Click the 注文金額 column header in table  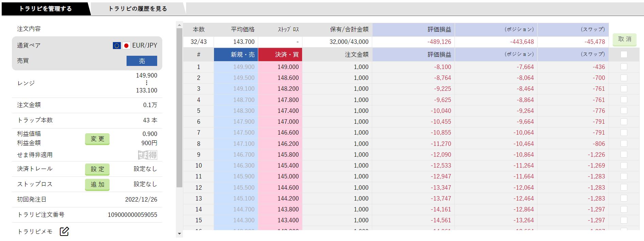tap(337, 54)
